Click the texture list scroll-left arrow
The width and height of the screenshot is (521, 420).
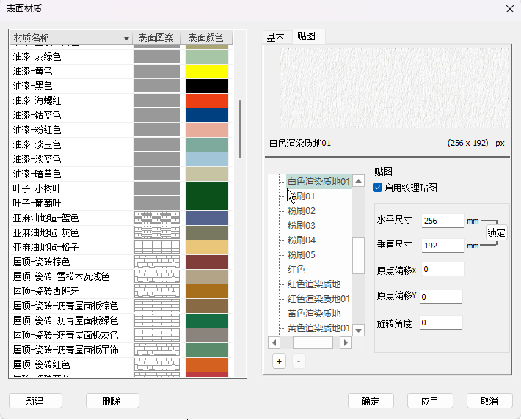tap(274, 342)
